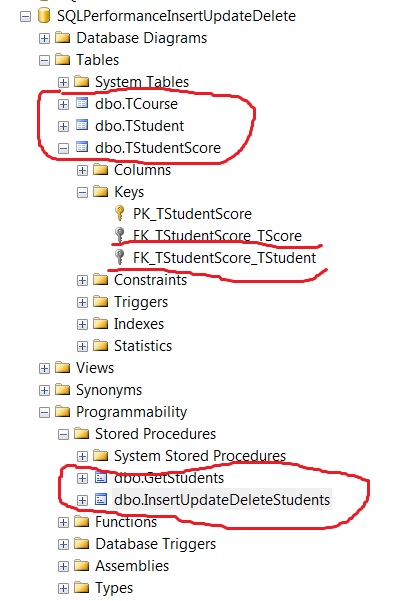This screenshot has height=601, width=399.
Task: Select the System Stored Procedures item
Action: pyautogui.click(x=200, y=456)
